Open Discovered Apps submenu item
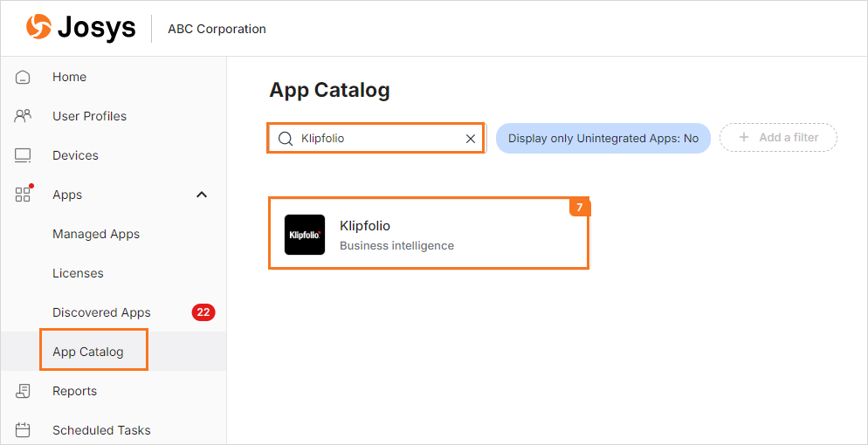This screenshot has width=868, height=445. [x=101, y=312]
